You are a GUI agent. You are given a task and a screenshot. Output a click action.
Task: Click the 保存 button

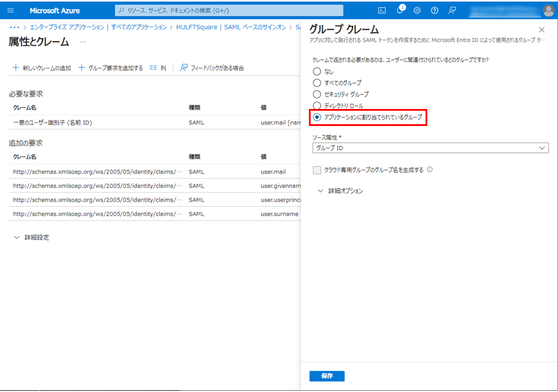(326, 376)
